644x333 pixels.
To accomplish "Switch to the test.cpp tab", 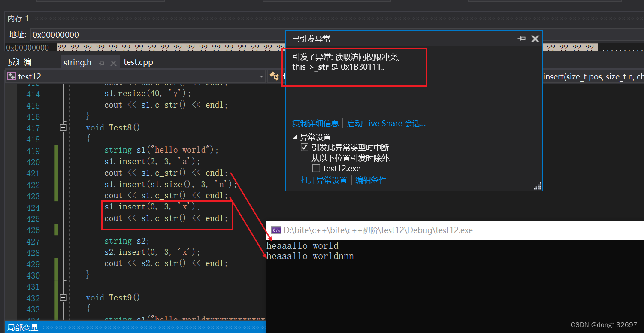I will tap(138, 62).
